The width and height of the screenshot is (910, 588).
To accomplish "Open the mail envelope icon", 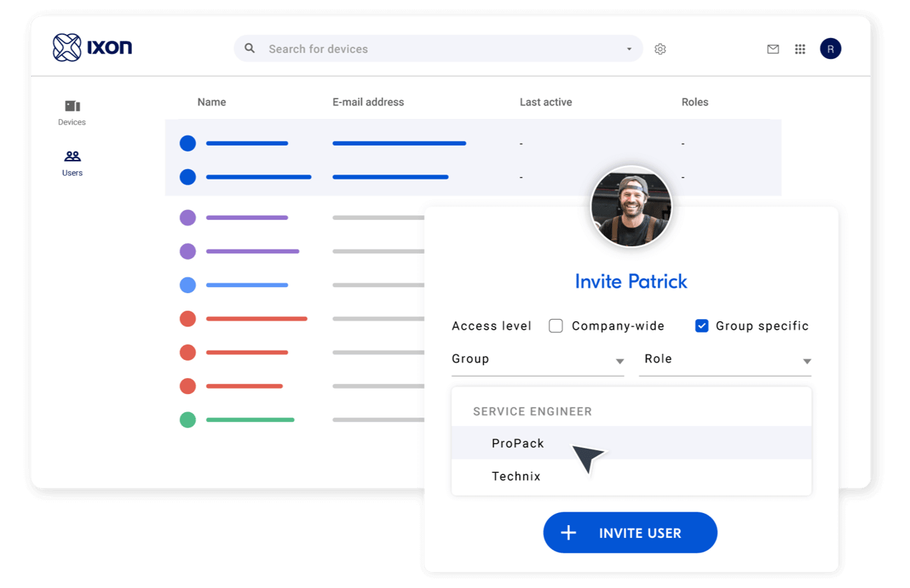I will pos(773,49).
